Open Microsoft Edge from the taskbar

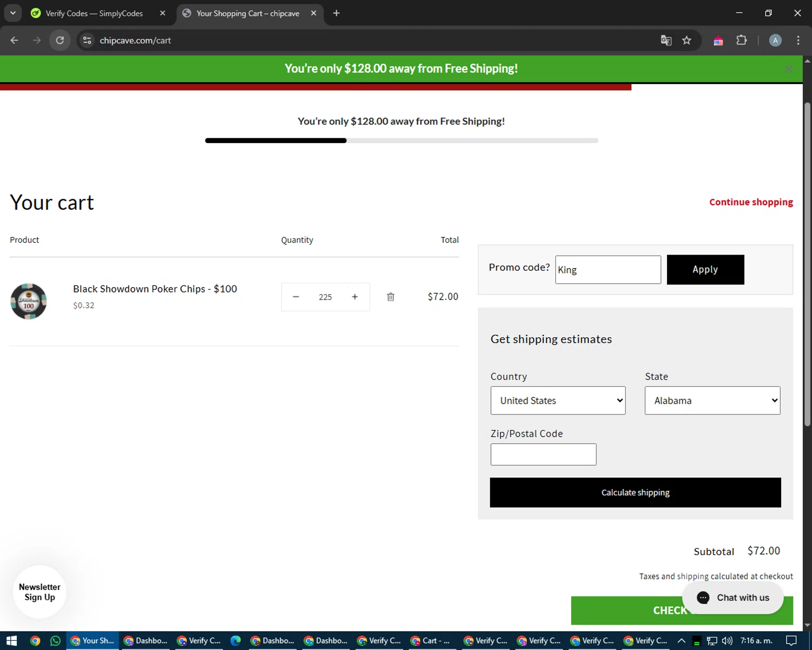pyautogui.click(x=235, y=641)
